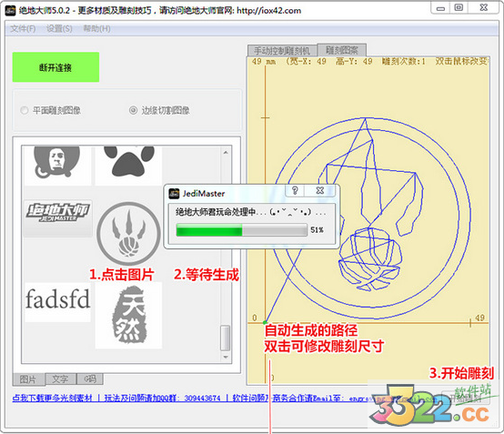This screenshot has width=504, height=434.
Task: Open the 设置(S) menu
Action: click(59, 28)
